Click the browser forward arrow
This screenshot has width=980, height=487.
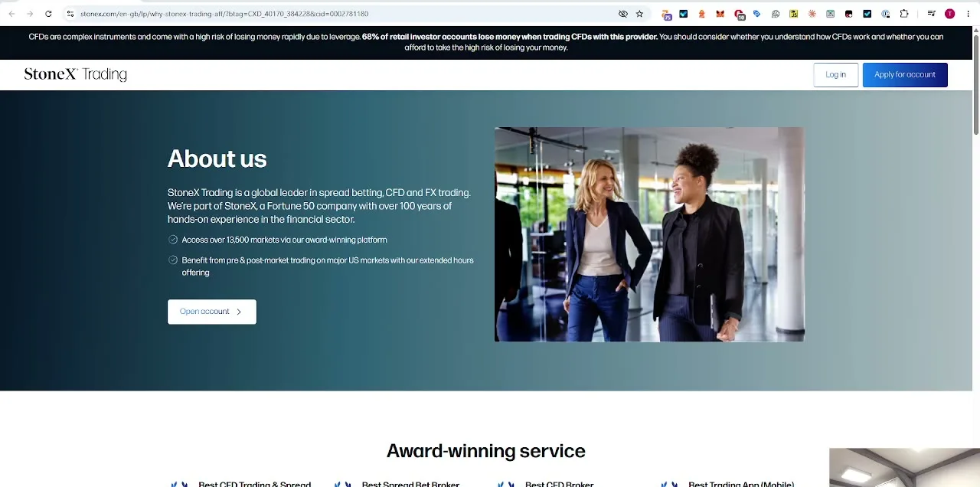[x=30, y=14]
